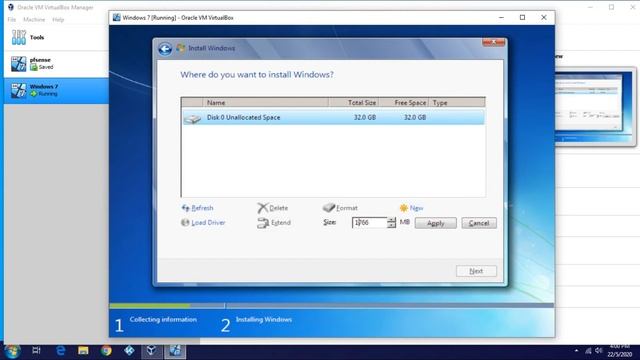Click the VM preview thumbnail in Manager
Screen dimensions: 640x360
(x=595, y=107)
